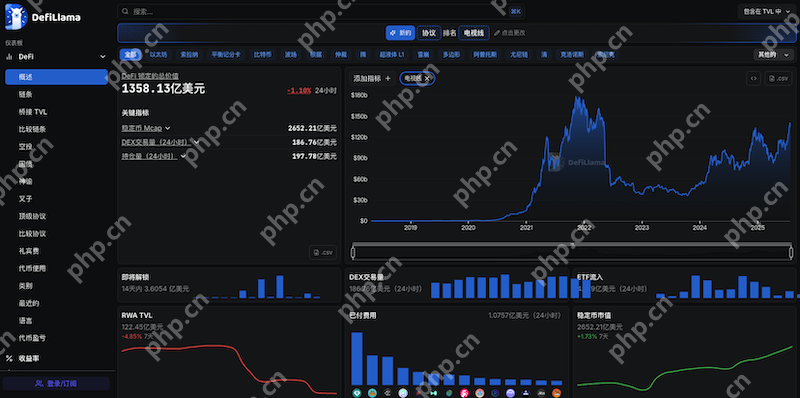Viewport: 800px width, 398px height.
Task: Expand the DEX交易量 (24小时) row
Action: tap(160, 142)
